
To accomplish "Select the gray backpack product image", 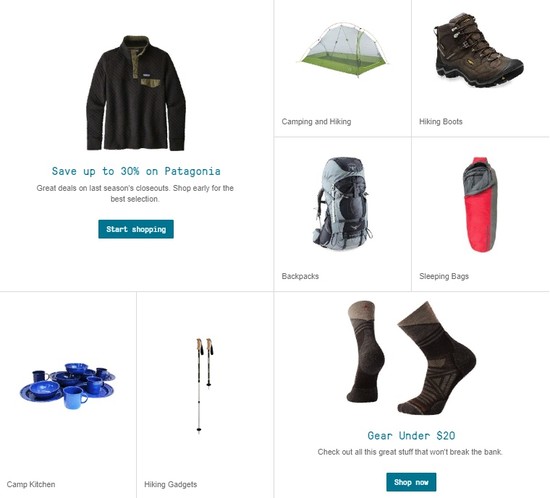I will click(342, 204).
